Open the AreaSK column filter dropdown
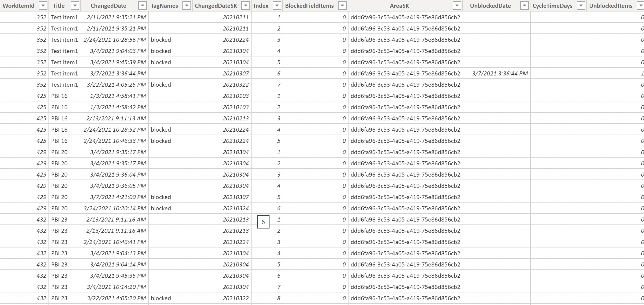Screen dimensions: 644x305 tap(457, 6)
